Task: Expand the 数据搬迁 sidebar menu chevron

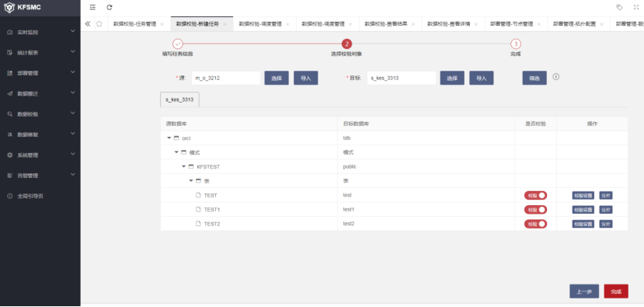Action: (x=73, y=93)
